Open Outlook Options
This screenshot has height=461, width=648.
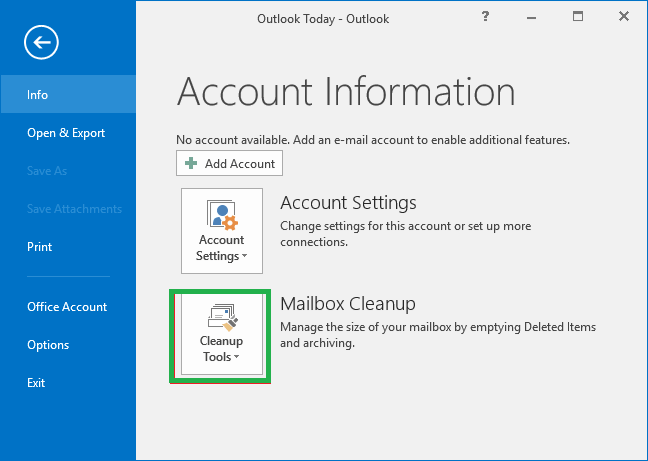click(68, 345)
